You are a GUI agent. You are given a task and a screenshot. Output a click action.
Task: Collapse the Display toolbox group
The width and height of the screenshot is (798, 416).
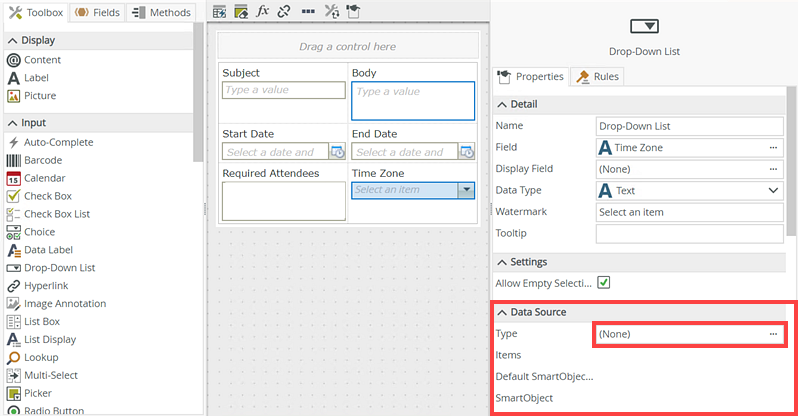click(x=12, y=40)
